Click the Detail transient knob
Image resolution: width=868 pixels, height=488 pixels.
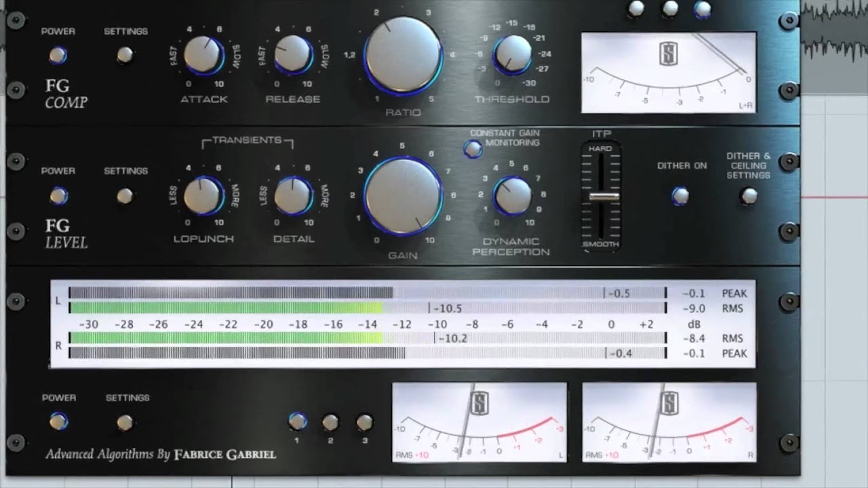click(x=293, y=196)
